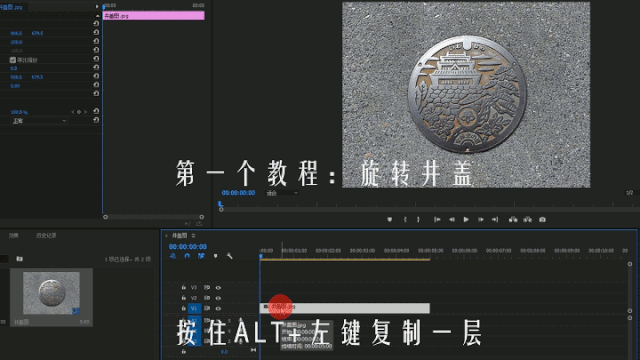Click the Extract button icon
Screen dimensions: 640x360
click(528, 220)
